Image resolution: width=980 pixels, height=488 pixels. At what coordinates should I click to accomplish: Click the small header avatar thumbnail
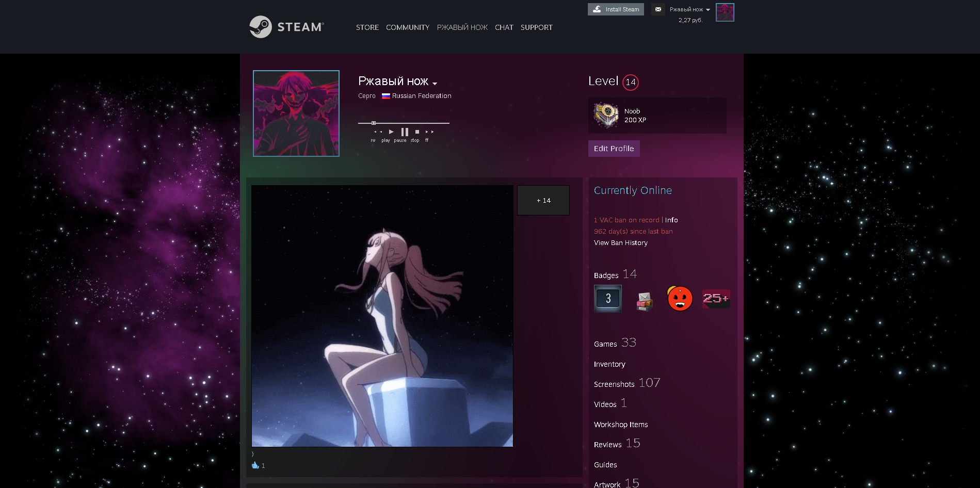click(725, 12)
